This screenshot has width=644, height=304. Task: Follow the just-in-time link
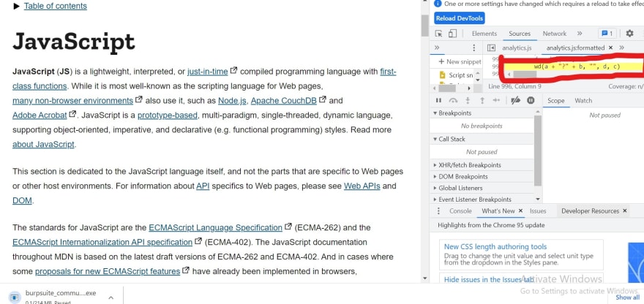(207, 72)
